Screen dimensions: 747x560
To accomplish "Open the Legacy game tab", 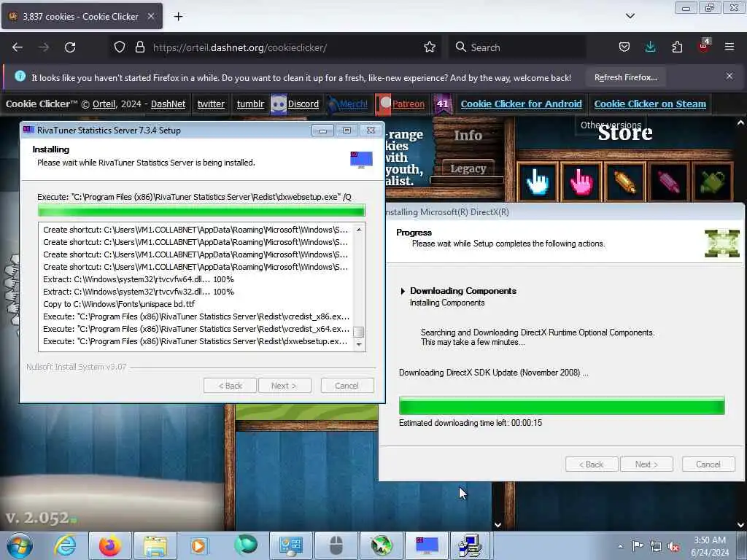I will point(468,168).
